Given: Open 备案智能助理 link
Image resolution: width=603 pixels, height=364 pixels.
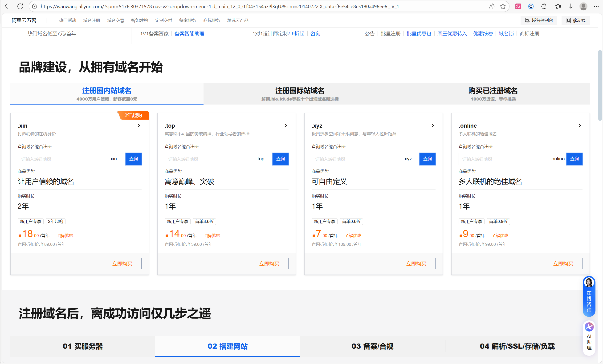Looking at the screenshot, I should click(x=189, y=34).
